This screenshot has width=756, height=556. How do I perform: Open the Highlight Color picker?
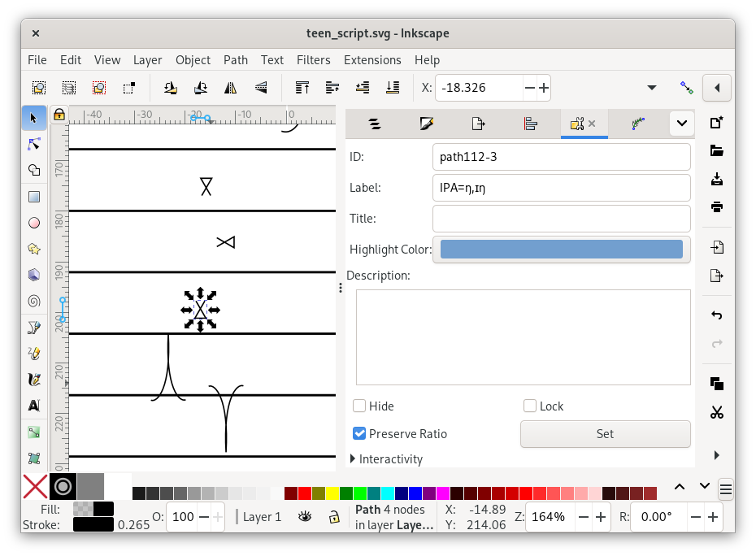[561, 249]
